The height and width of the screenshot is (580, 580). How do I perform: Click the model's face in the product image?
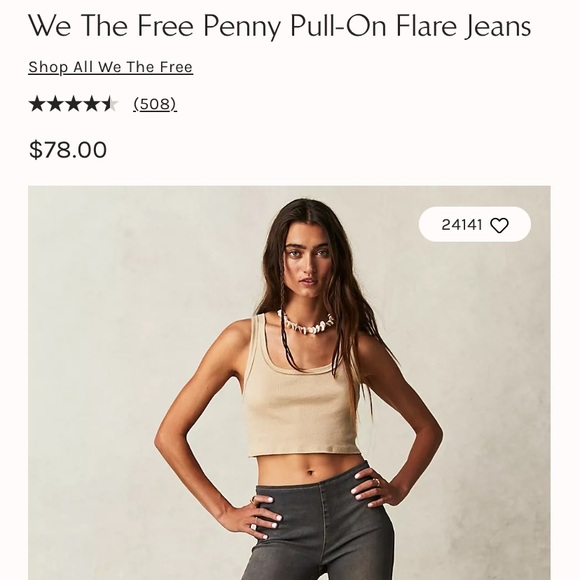pyautogui.click(x=308, y=264)
